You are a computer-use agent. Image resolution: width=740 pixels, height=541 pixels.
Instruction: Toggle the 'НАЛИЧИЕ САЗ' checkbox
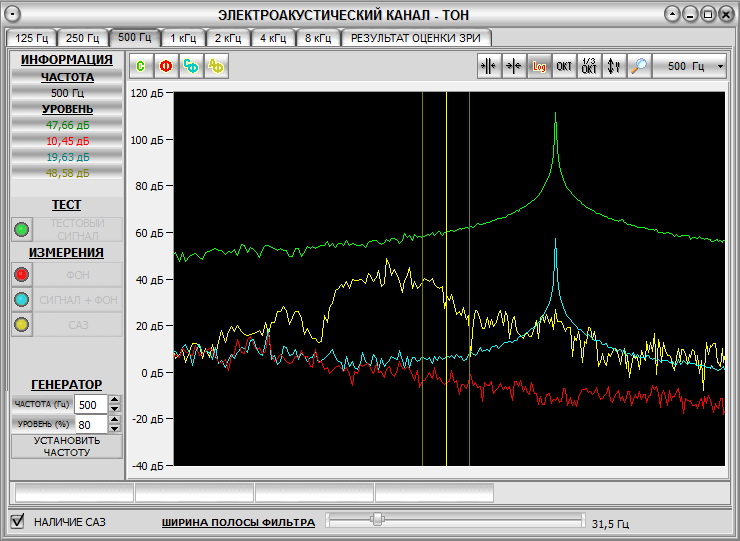point(17,521)
